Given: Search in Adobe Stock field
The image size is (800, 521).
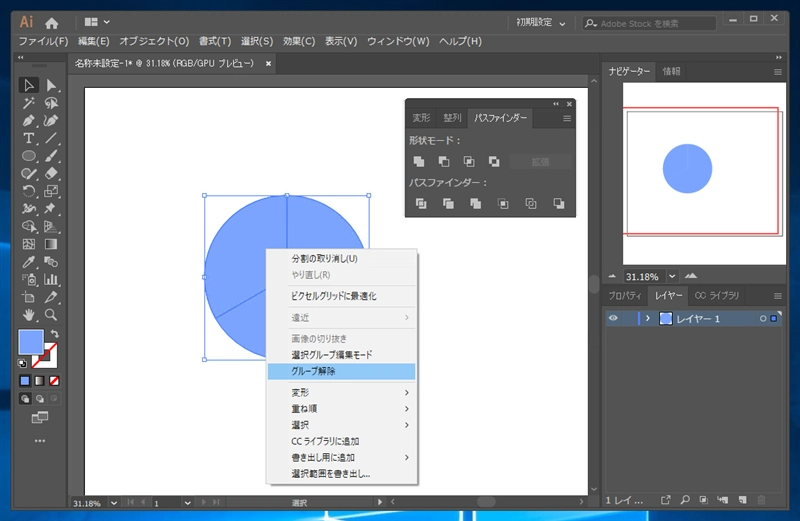Looking at the screenshot, I should point(649,23).
